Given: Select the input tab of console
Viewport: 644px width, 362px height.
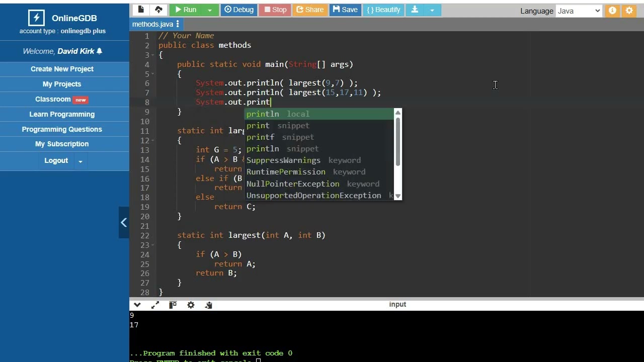Looking at the screenshot, I should pos(397,304).
